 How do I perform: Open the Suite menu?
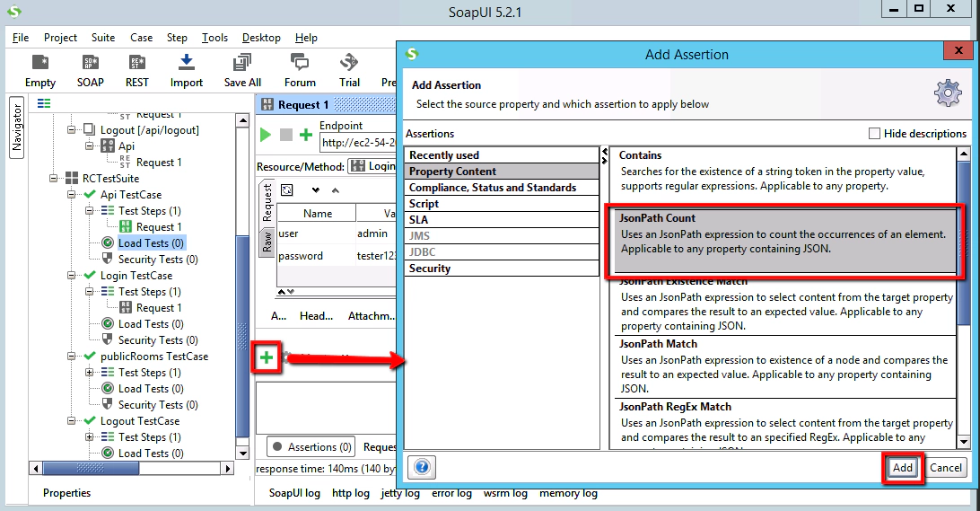(103, 38)
